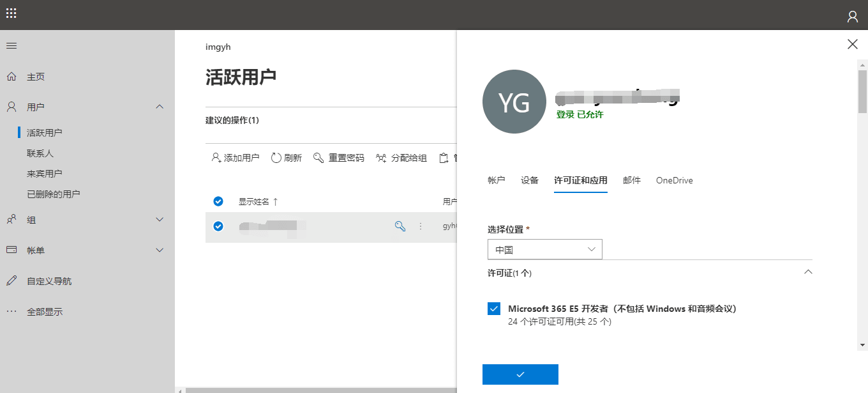Uncheck the selected user row checkbox
The image size is (868, 393).
[218, 226]
